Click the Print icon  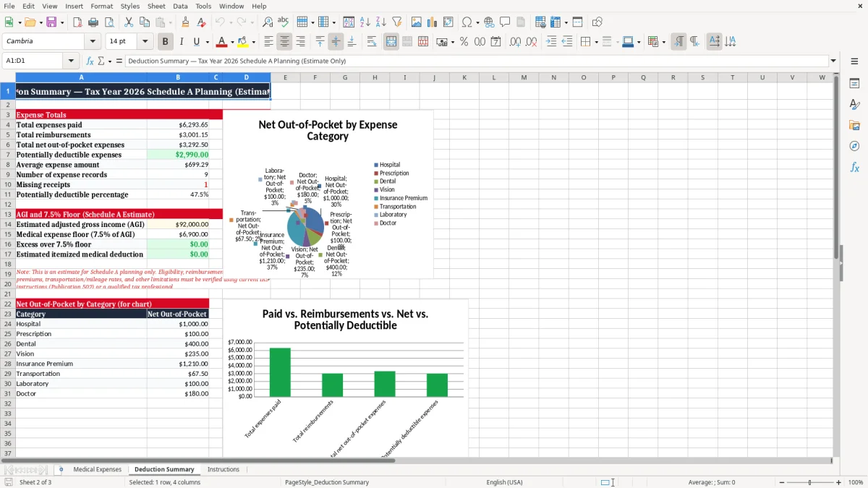93,22
